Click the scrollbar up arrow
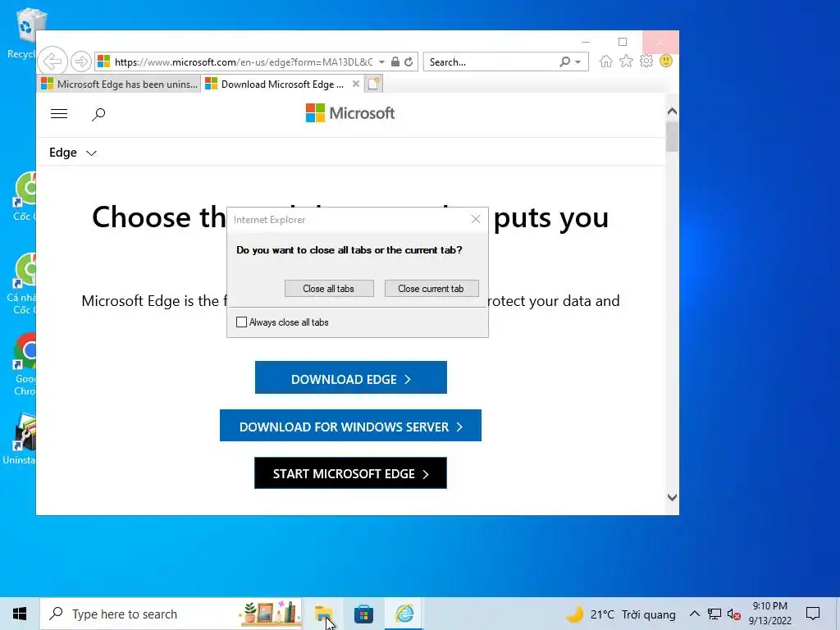This screenshot has height=630, width=840. pyautogui.click(x=672, y=112)
